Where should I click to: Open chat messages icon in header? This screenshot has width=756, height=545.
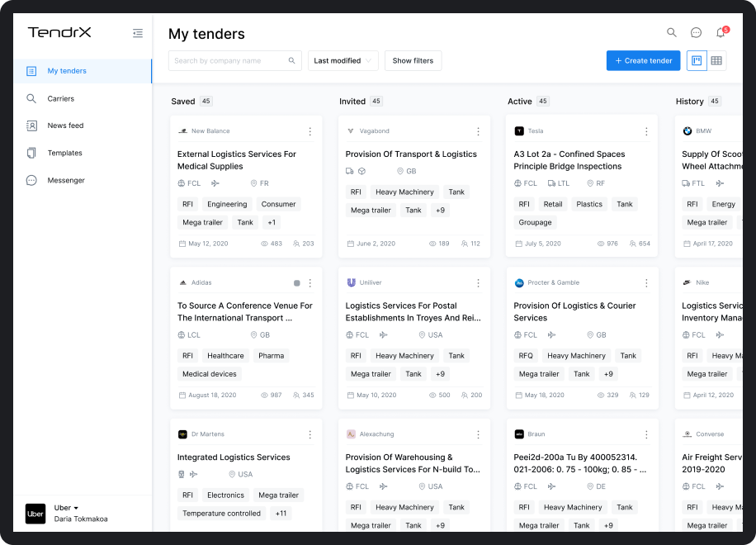click(696, 32)
